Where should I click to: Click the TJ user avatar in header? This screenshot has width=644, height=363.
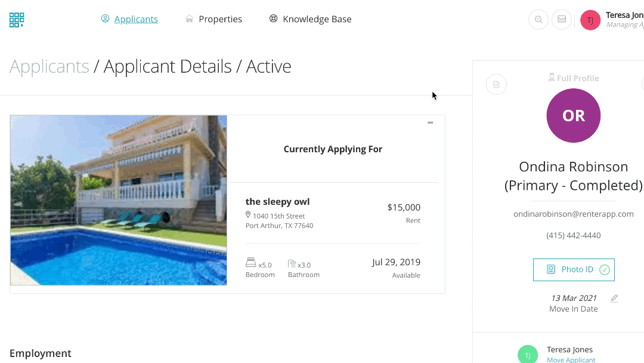point(590,20)
